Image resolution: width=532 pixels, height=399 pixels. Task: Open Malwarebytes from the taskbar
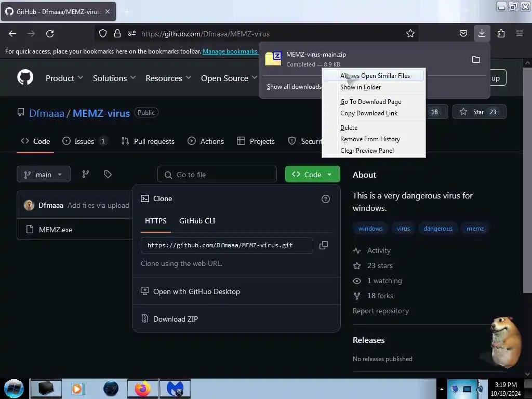(x=175, y=389)
